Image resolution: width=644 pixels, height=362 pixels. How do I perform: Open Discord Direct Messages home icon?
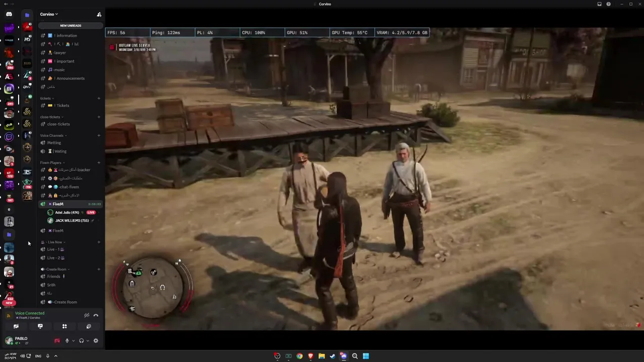pyautogui.click(x=9, y=14)
